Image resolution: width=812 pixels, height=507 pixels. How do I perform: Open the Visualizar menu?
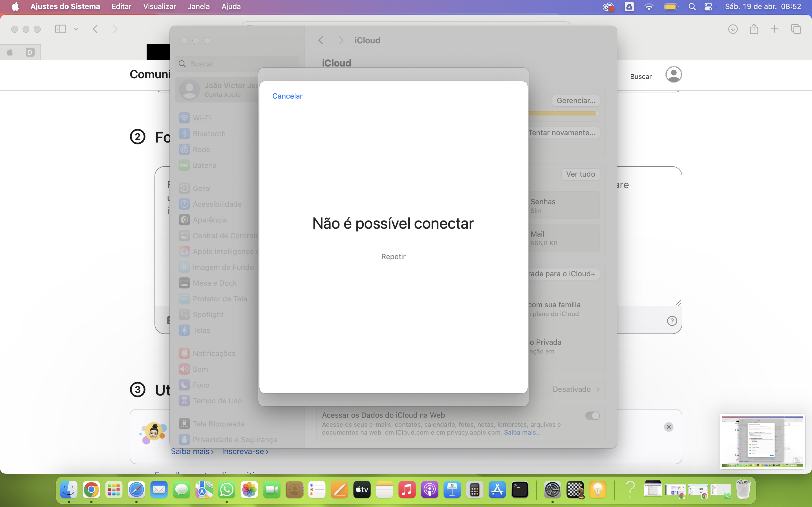159,6
